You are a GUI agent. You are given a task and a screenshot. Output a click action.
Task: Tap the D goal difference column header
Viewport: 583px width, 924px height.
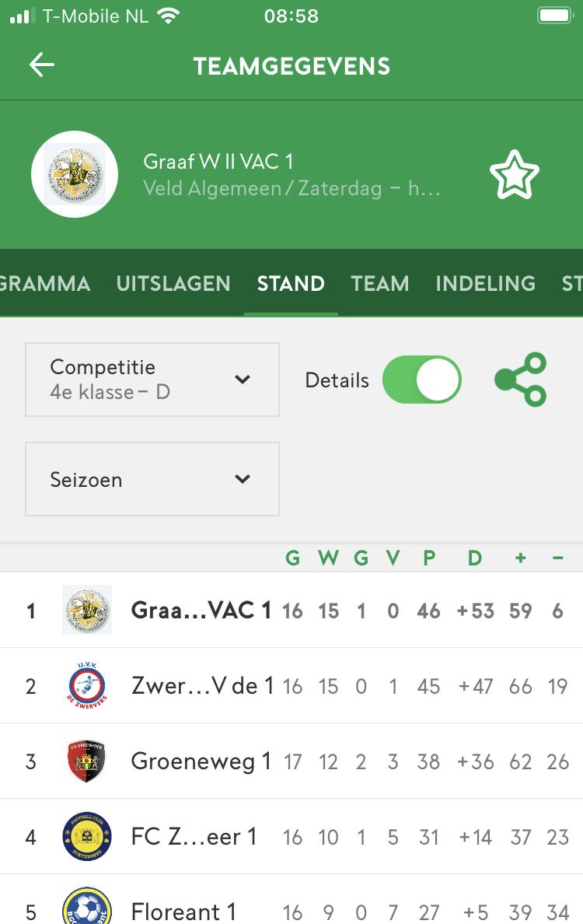(x=474, y=558)
